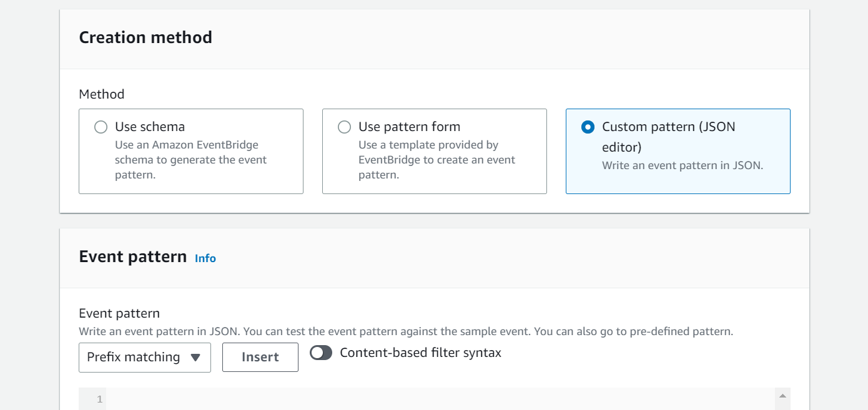Click the Use schema tile description text
This screenshot has height=410, width=868.
click(x=190, y=160)
